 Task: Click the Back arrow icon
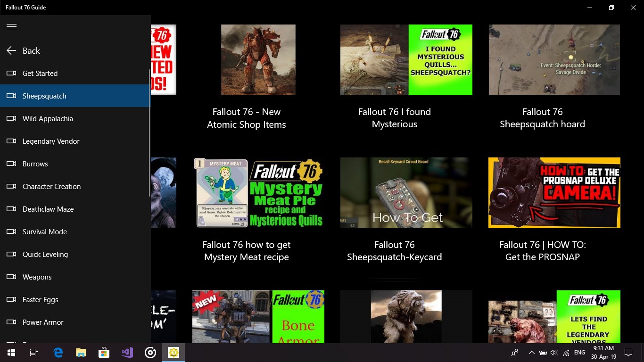pyautogui.click(x=11, y=50)
